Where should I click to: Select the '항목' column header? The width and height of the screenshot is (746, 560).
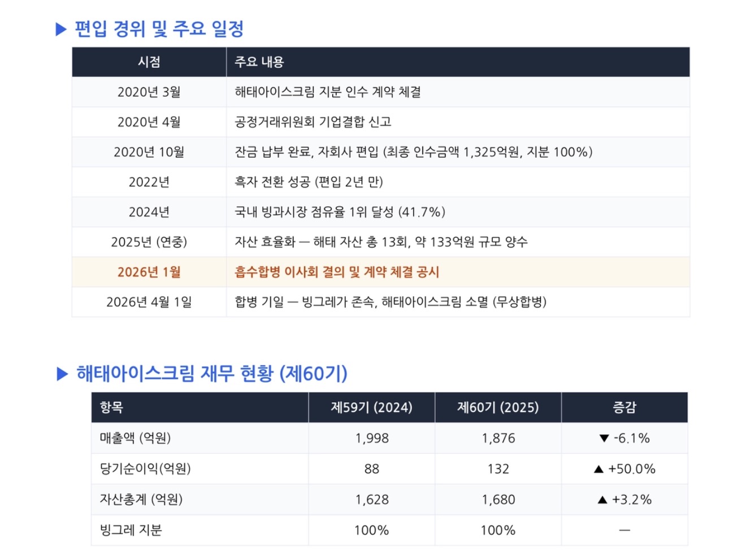click(x=200, y=407)
